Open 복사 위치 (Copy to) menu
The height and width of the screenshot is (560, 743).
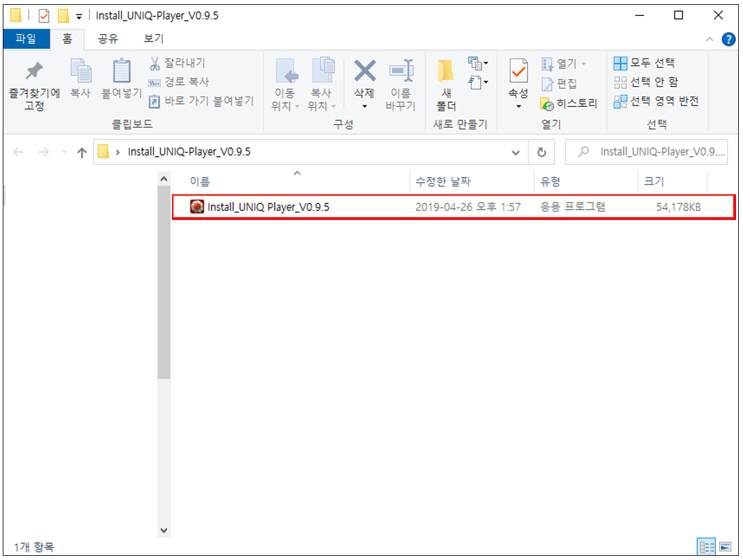[x=322, y=85]
